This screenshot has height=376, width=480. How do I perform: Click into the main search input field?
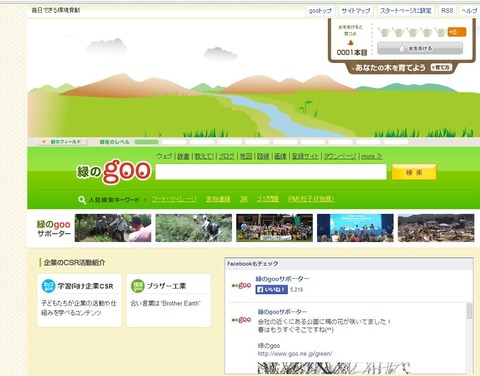pos(271,172)
